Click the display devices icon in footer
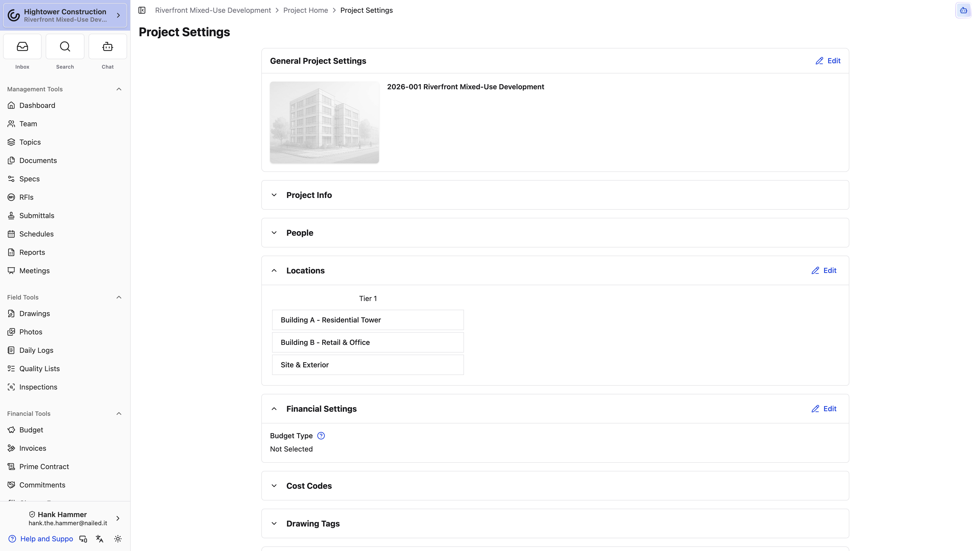 click(x=83, y=539)
